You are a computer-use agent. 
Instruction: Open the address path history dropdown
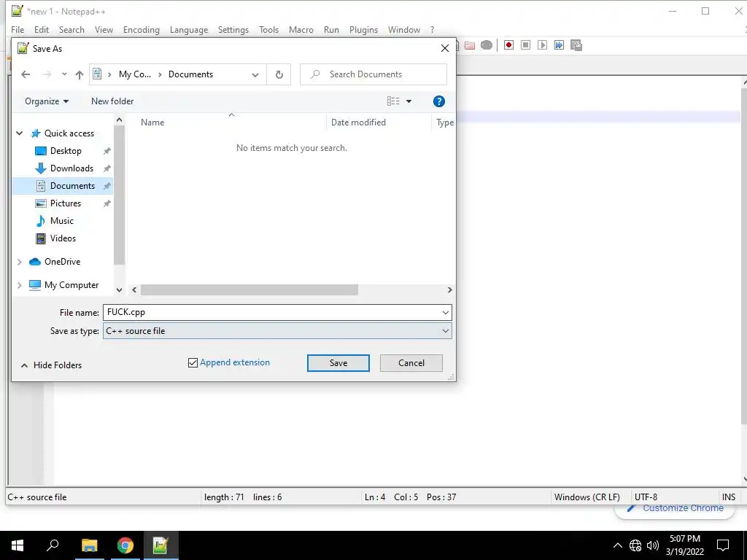coord(255,75)
